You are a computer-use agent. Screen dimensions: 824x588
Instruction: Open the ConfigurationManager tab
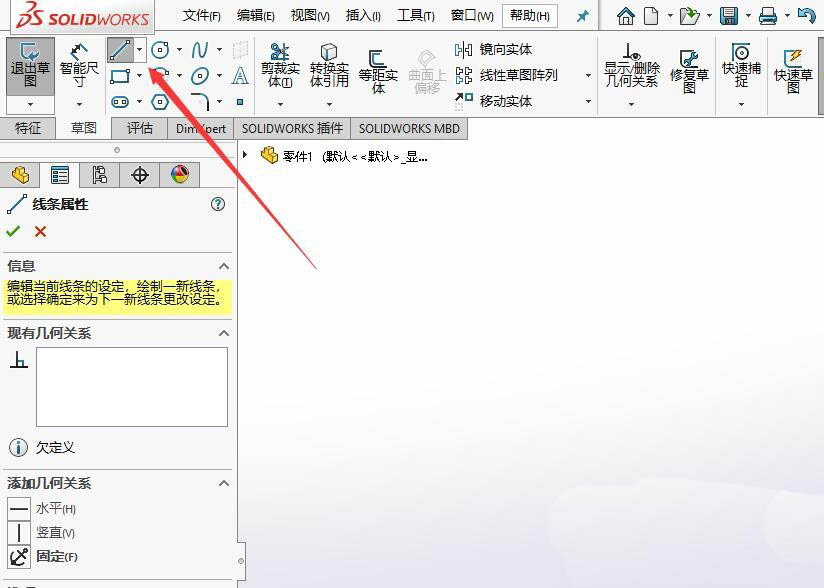(99, 175)
